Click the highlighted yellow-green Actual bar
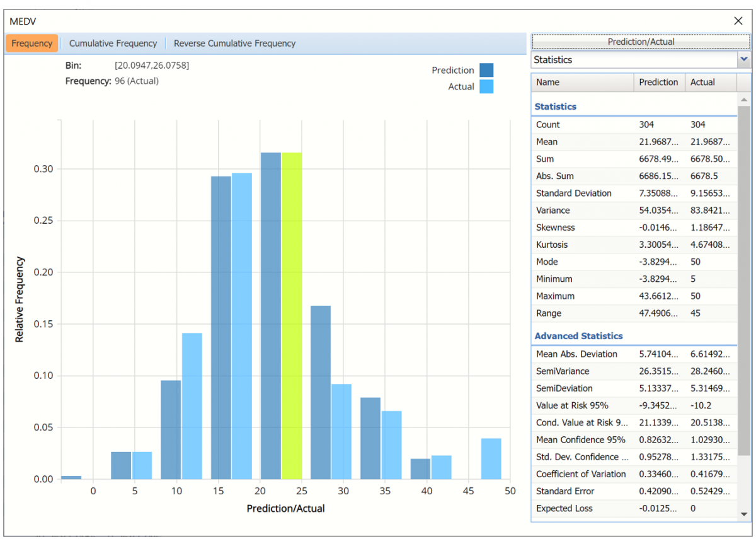756x539 pixels. (x=292, y=315)
